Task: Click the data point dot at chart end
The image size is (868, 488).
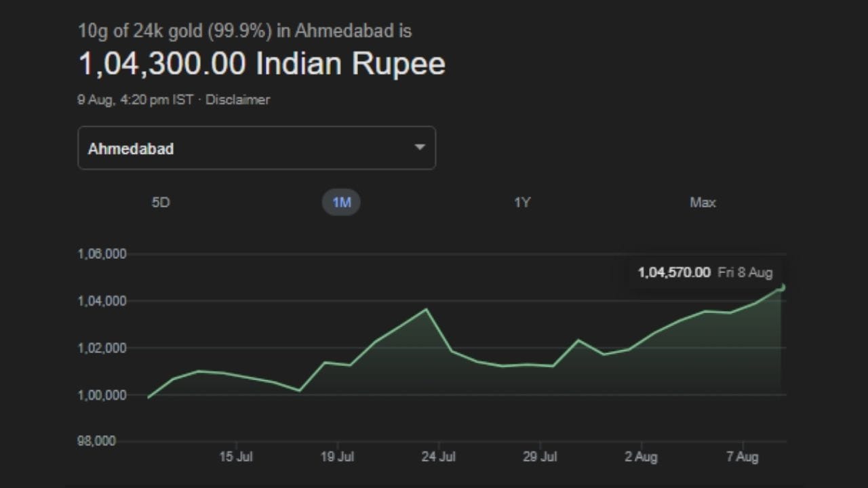Action: pos(783,287)
